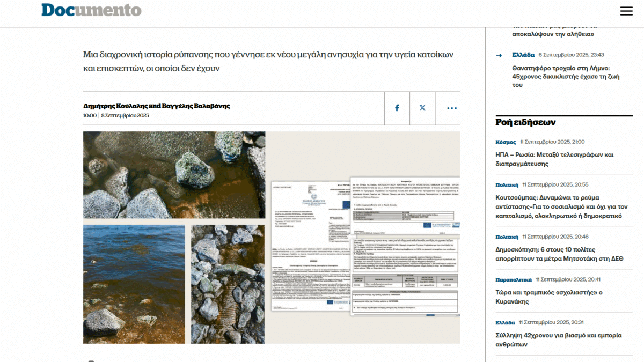Screen dimensions: 644x362
Task: Select the Παραπολιτικά category tag
Action: point(513,279)
